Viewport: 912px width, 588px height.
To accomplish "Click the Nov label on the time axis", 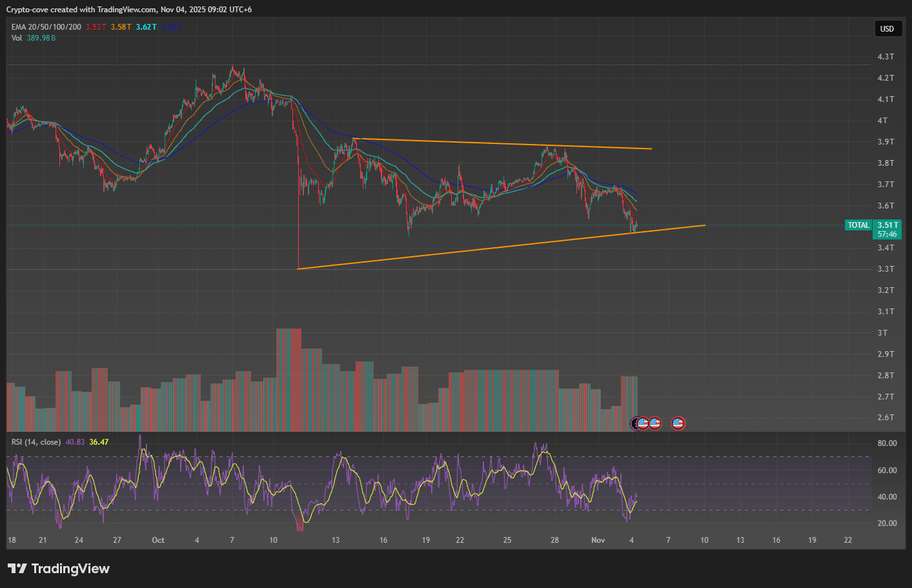I will point(598,540).
